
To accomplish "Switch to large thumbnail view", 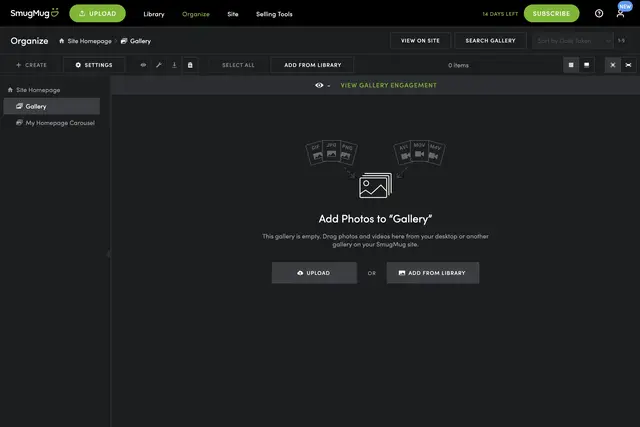I will [x=587, y=65].
